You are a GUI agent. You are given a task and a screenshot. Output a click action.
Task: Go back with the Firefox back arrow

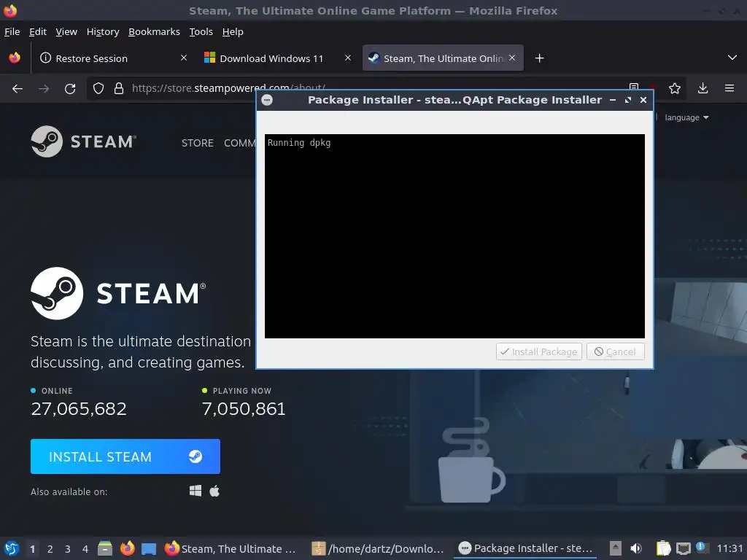tap(18, 88)
